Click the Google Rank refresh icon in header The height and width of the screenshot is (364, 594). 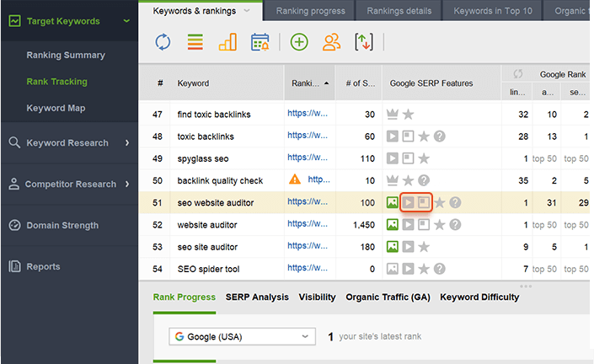[x=518, y=74]
